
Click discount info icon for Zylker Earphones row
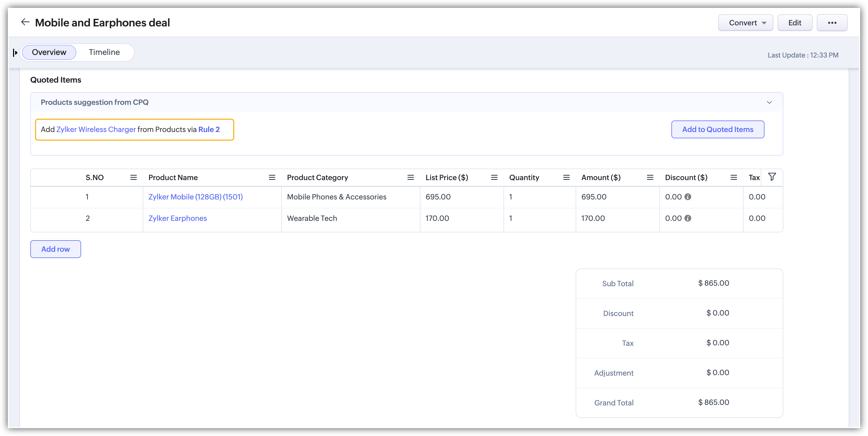pyautogui.click(x=688, y=218)
